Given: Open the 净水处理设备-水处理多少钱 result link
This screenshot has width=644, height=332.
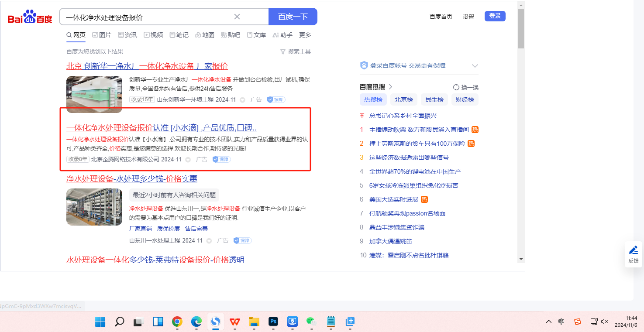Looking at the screenshot, I should click(x=132, y=179).
